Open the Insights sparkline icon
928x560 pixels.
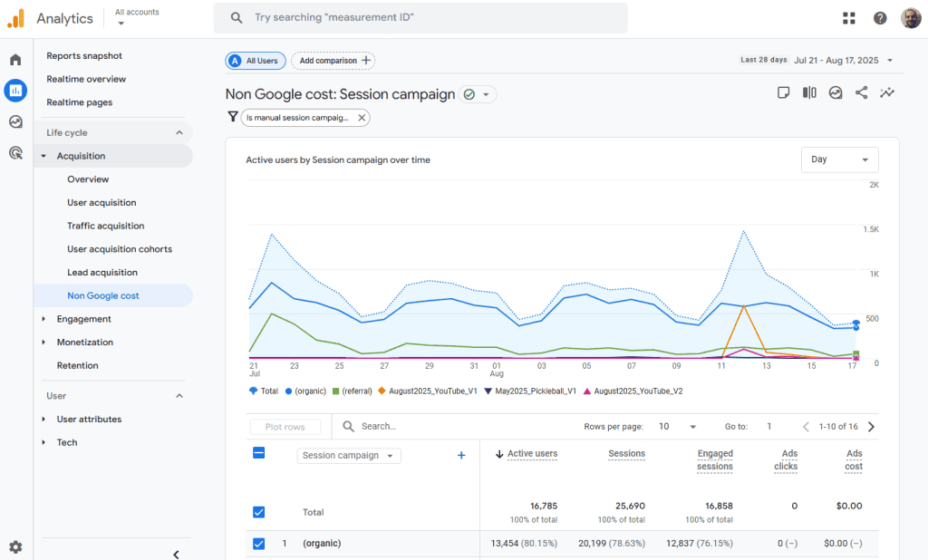pyautogui.click(x=887, y=93)
